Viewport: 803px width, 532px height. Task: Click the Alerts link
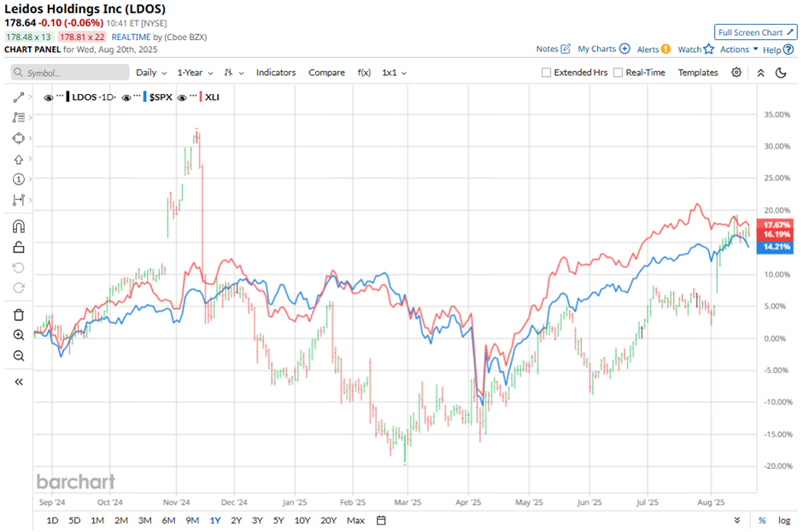648,50
